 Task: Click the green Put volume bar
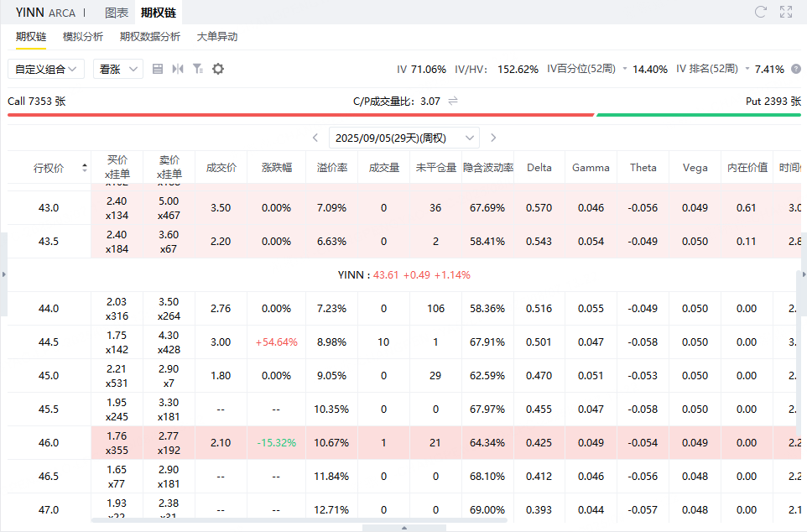click(699, 115)
